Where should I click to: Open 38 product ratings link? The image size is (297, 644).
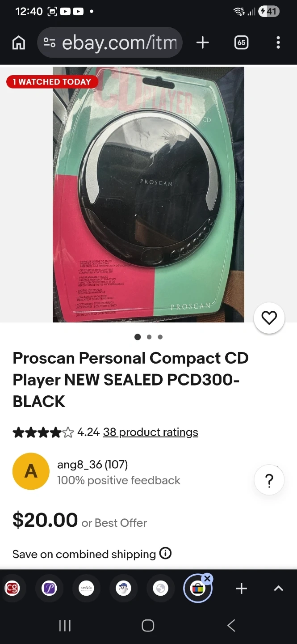click(151, 432)
